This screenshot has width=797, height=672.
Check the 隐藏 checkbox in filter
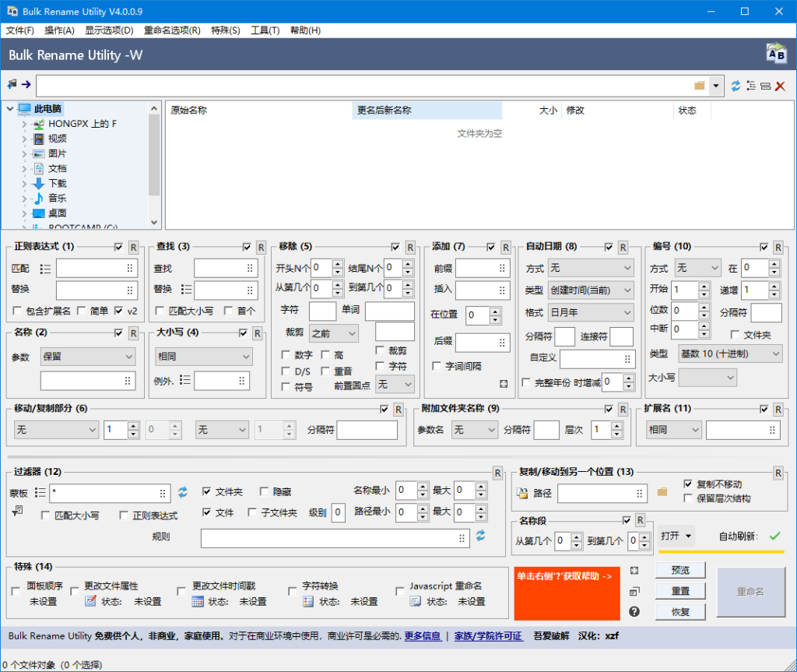tap(264, 491)
